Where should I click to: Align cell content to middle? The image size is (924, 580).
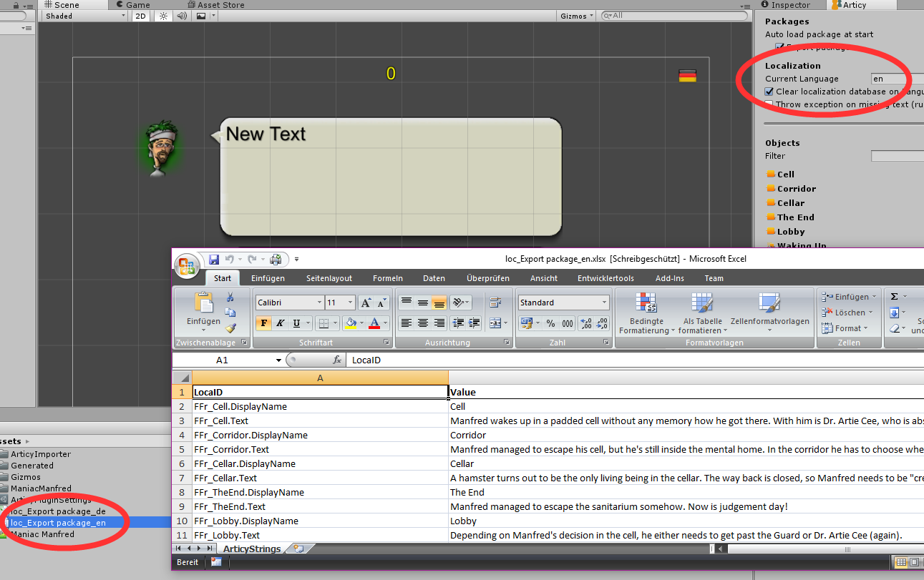coord(423,303)
